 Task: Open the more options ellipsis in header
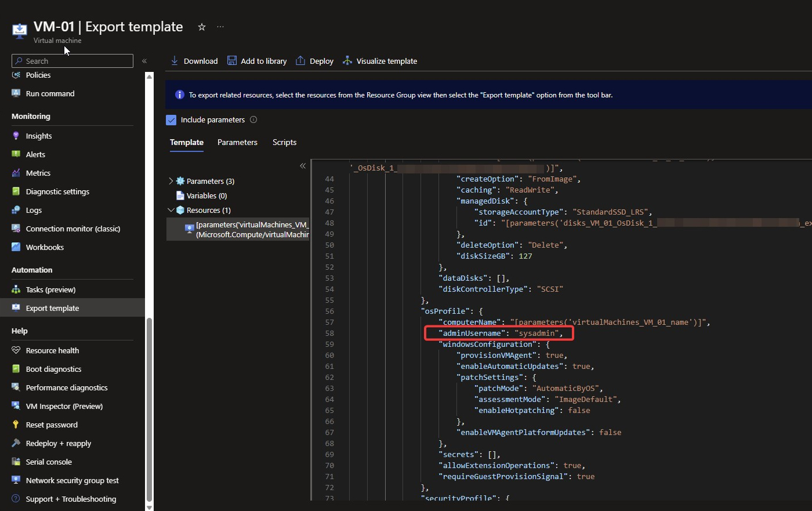point(220,27)
